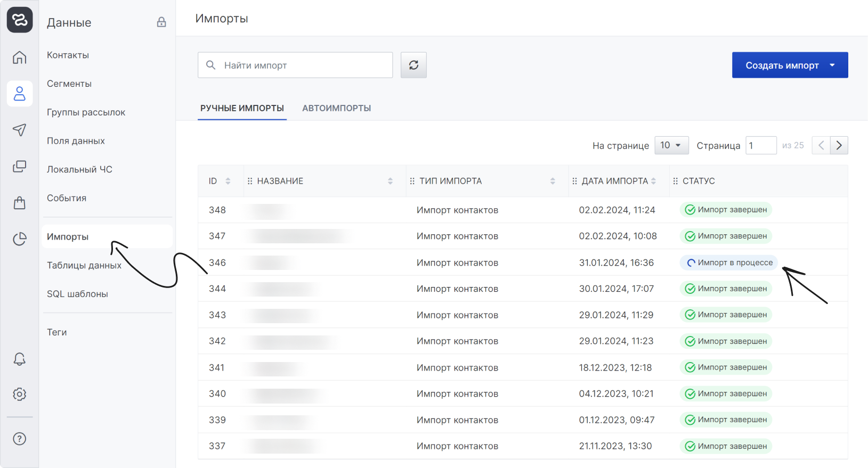Click Импорт контактов in row 339
868x468 pixels.
coord(457,420)
